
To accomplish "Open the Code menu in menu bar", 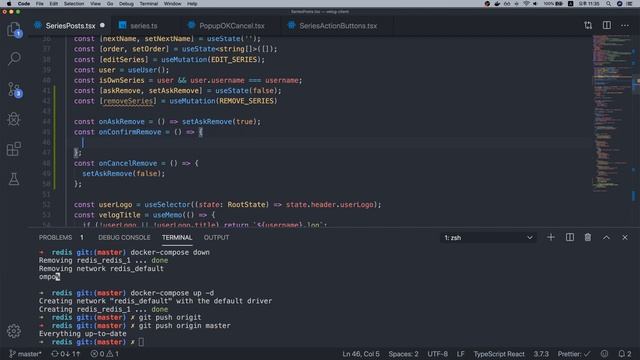I will [x=24, y=4].
